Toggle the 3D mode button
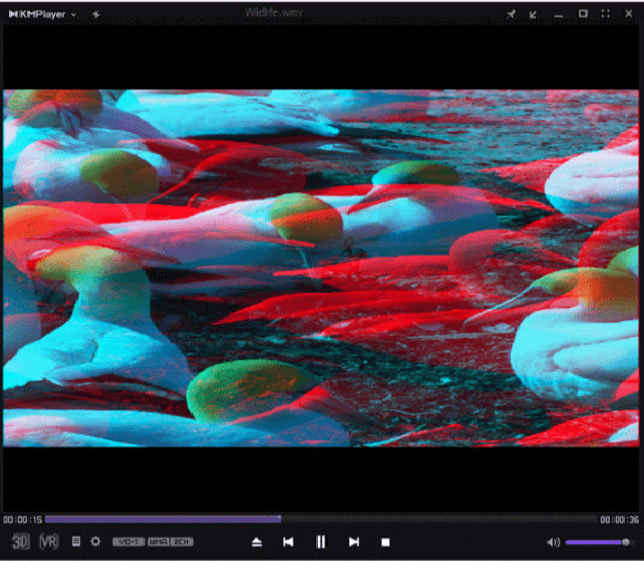 coord(21,542)
